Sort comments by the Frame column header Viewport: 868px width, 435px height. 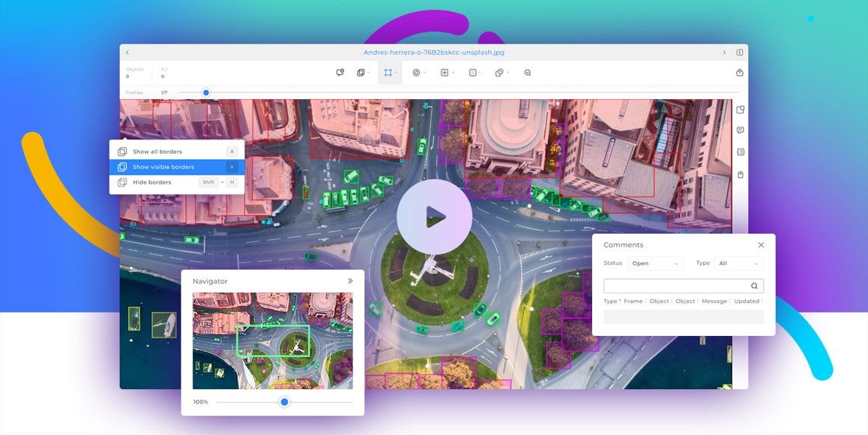[x=632, y=301]
